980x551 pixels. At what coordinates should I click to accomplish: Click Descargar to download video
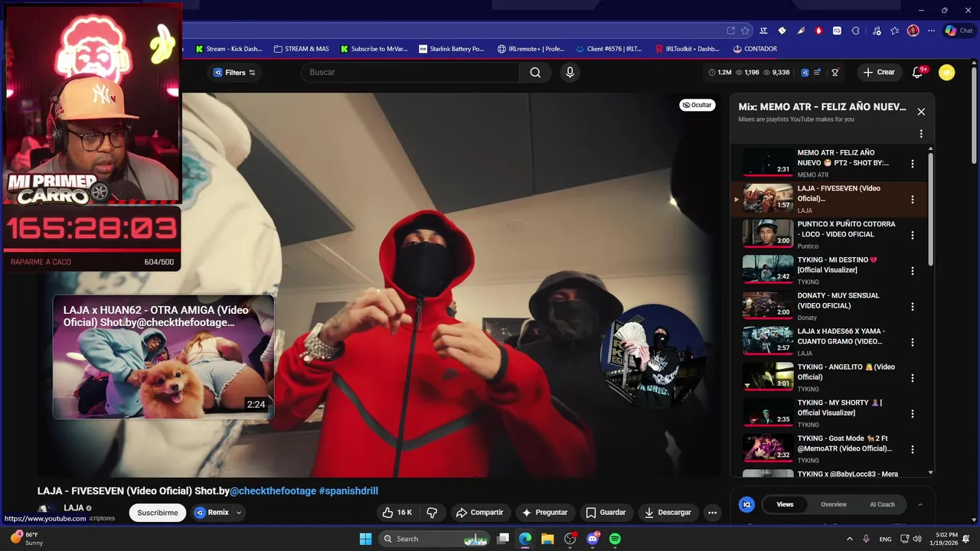point(668,513)
